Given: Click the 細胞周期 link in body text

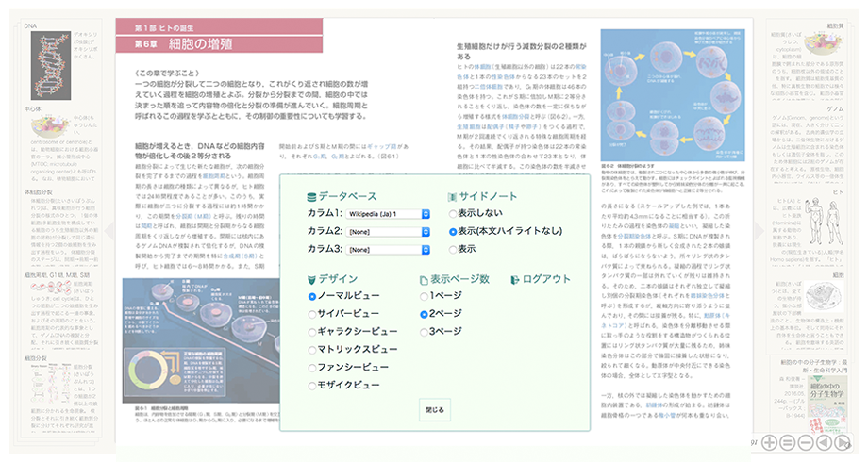Looking at the screenshot, I should click(x=213, y=176).
